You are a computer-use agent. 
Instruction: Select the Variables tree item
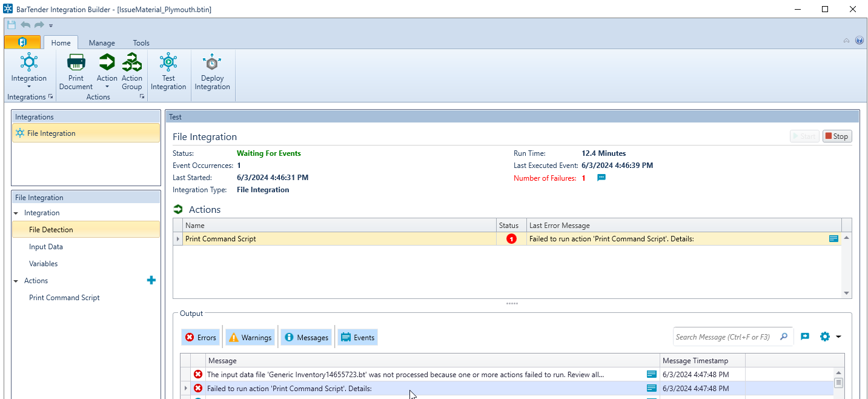click(44, 264)
